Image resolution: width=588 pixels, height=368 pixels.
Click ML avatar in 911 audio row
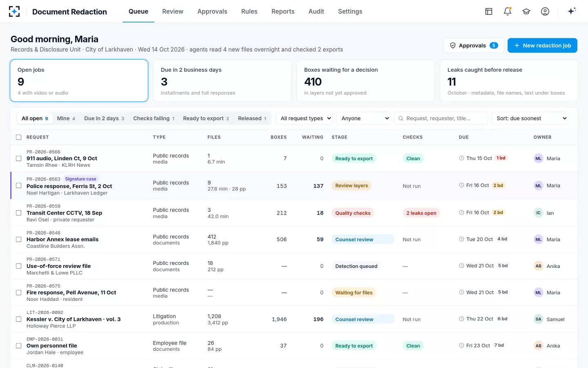pos(539,159)
